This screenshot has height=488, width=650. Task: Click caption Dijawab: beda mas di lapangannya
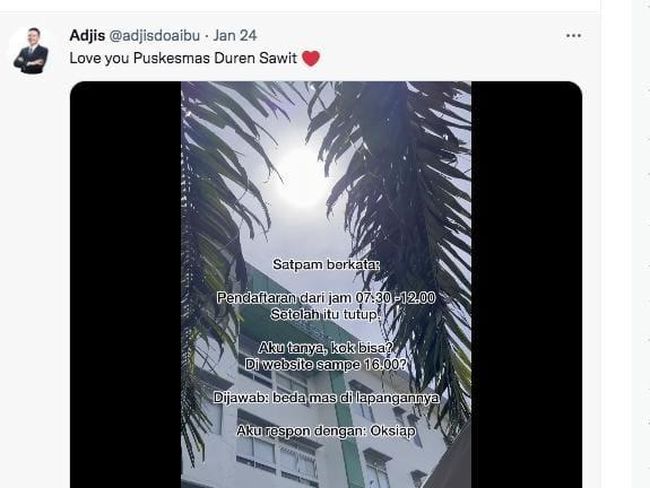[x=326, y=398]
